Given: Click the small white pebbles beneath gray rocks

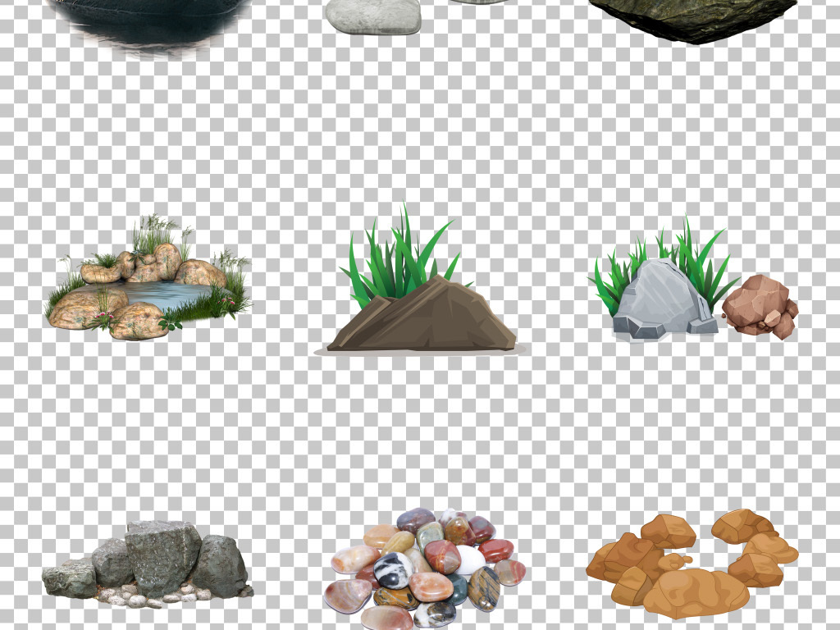Looking at the screenshot, I should (x=135, y=599).
